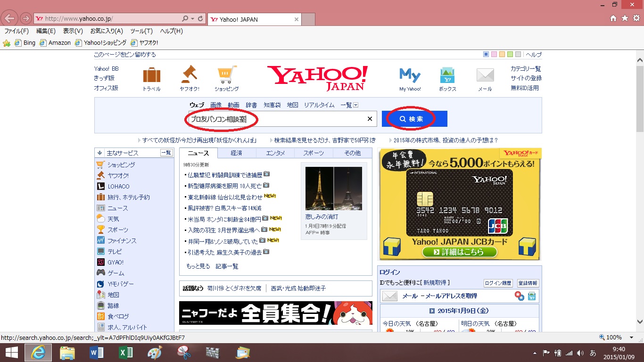The image size is (644, 362).
Task: Open File Explorer in taskbar
Action: pyautogui.click(x=67, y=353)
